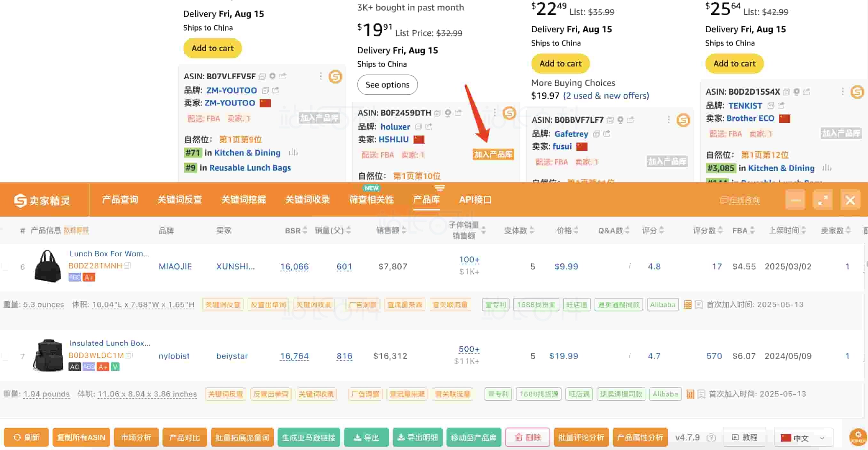Click 在线咨询 in the orange bar

coord(740,200)
